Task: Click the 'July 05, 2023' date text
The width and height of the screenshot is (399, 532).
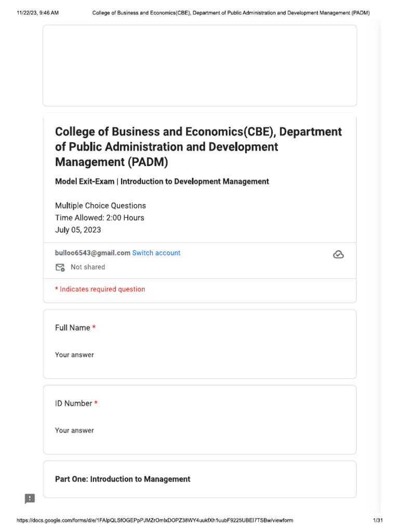Action: 78,230
